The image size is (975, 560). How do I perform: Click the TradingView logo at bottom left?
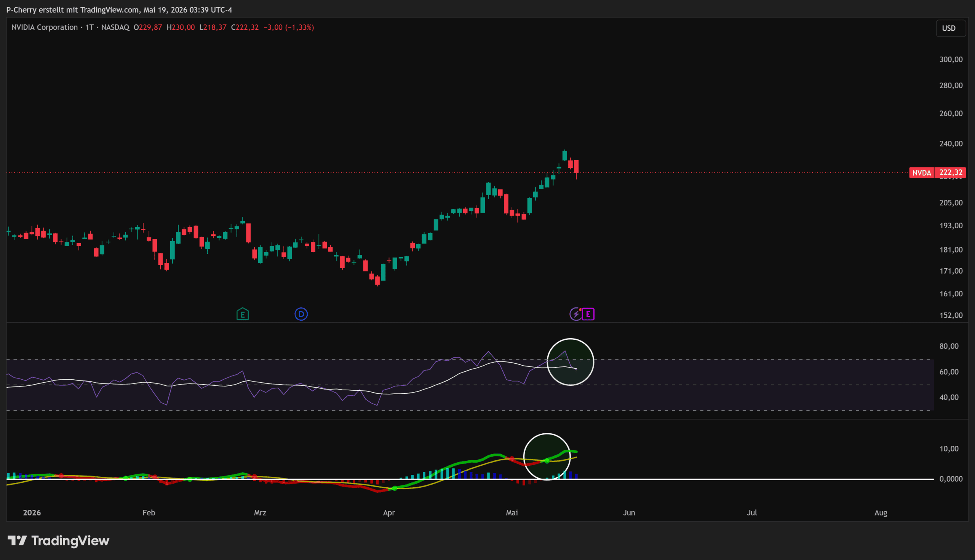(x=59, y=541)
